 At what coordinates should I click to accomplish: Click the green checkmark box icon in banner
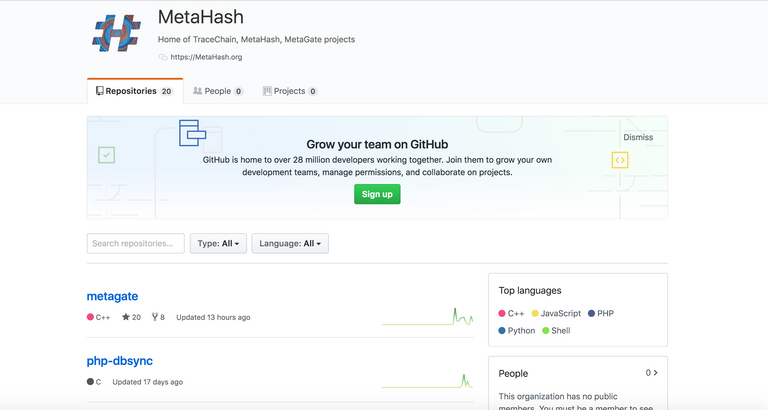pyautogui.click(x=106, y=155)
